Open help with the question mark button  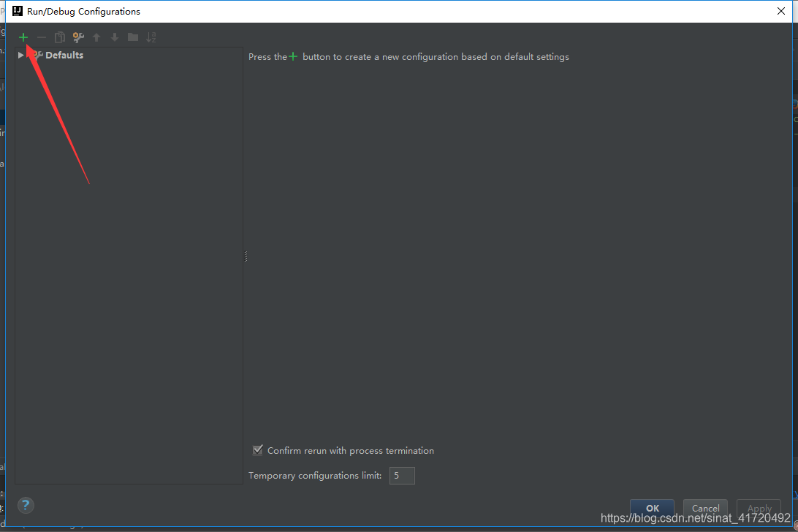(x=26, y=505)
